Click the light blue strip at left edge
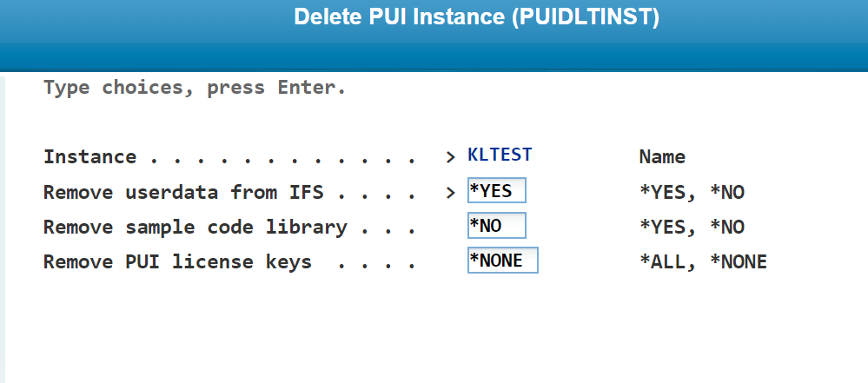Viewport: 868px width, 383px height. tap(3, 229)
